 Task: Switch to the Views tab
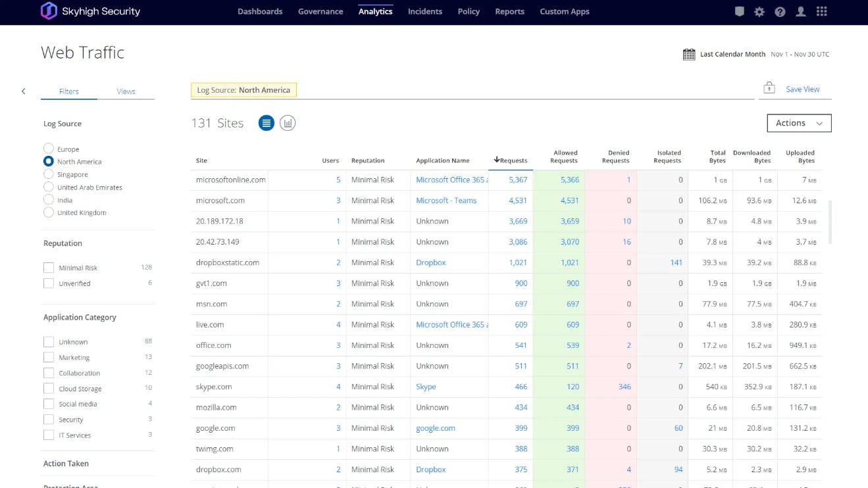(126, 91)
